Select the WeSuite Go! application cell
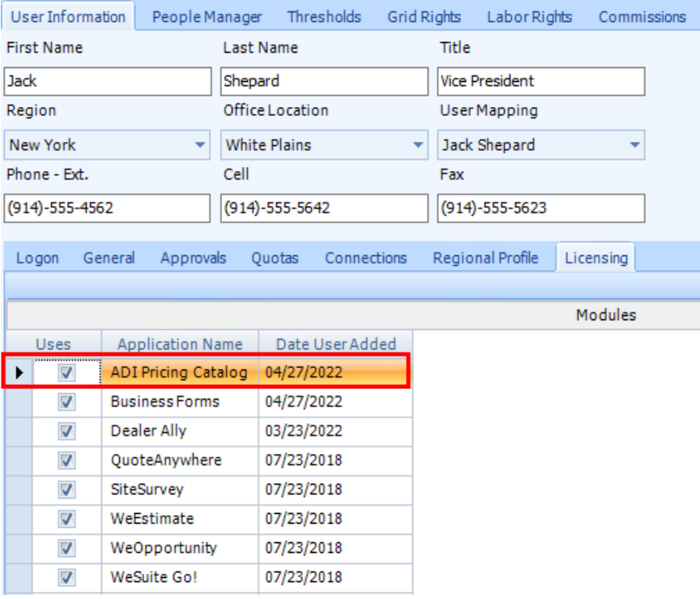The image size is (700, 599). 180,578
